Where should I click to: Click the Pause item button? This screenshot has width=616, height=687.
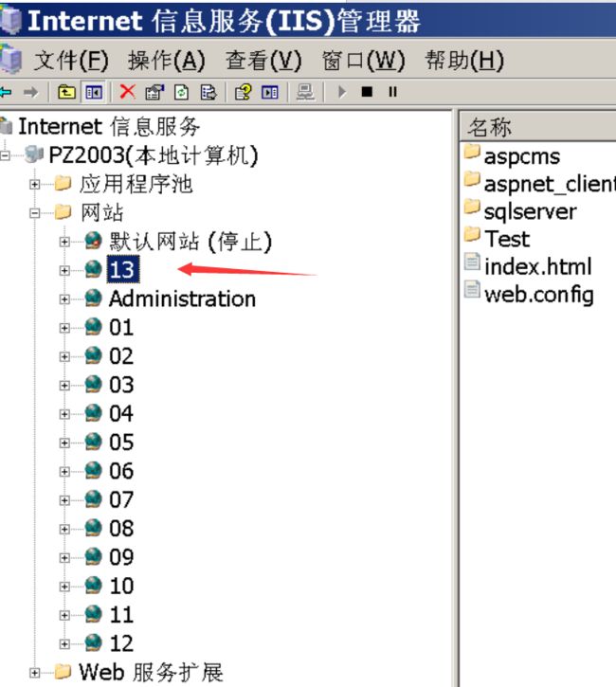392,92
